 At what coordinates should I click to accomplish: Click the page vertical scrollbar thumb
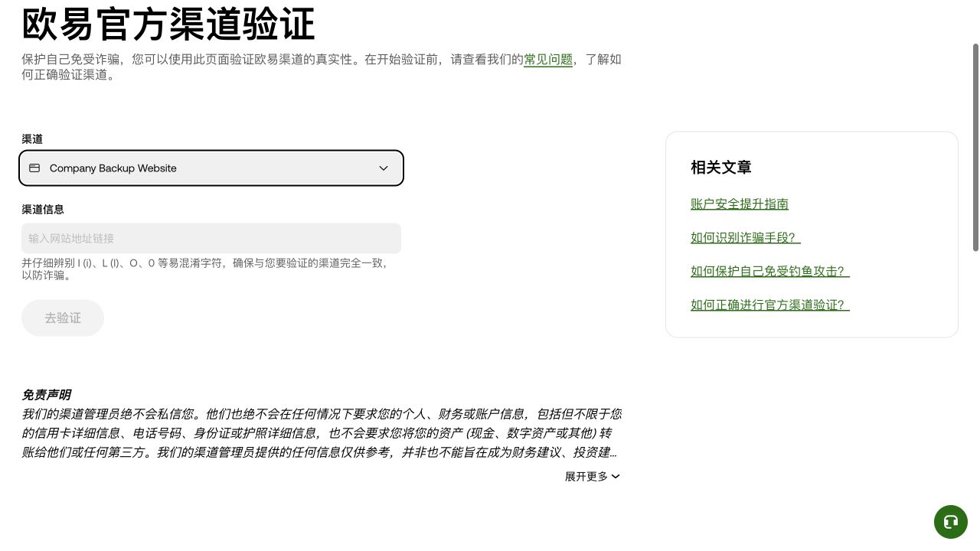(975, 147)
